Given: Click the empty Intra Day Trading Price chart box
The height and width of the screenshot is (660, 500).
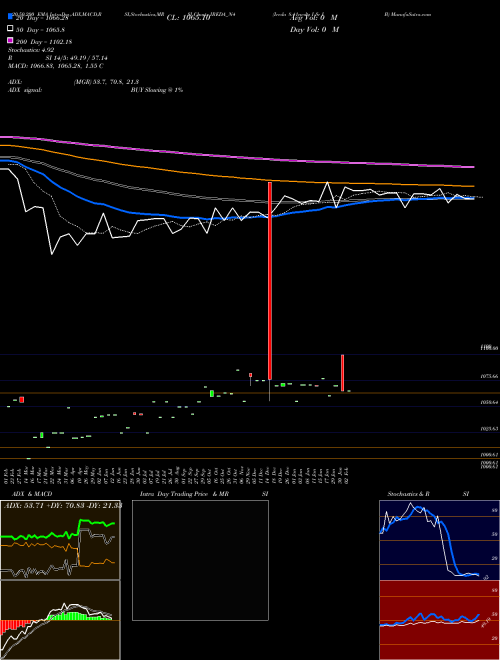Looking at the screenshot, I should [200, 560].
